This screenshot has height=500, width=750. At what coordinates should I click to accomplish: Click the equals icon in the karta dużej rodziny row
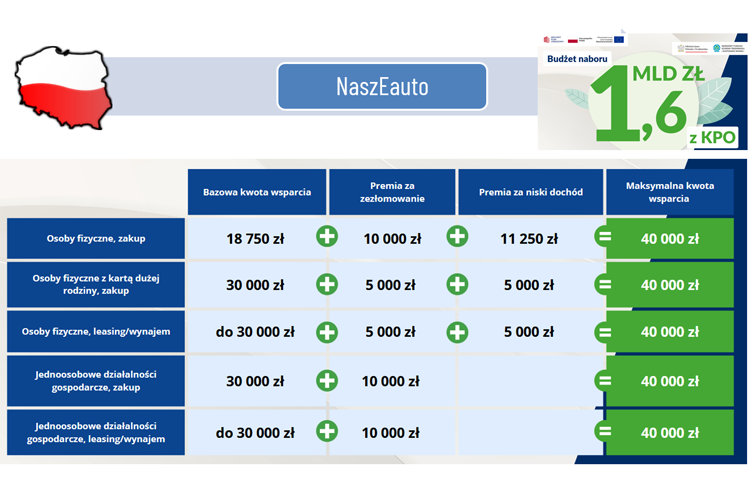tap(604, 284)
